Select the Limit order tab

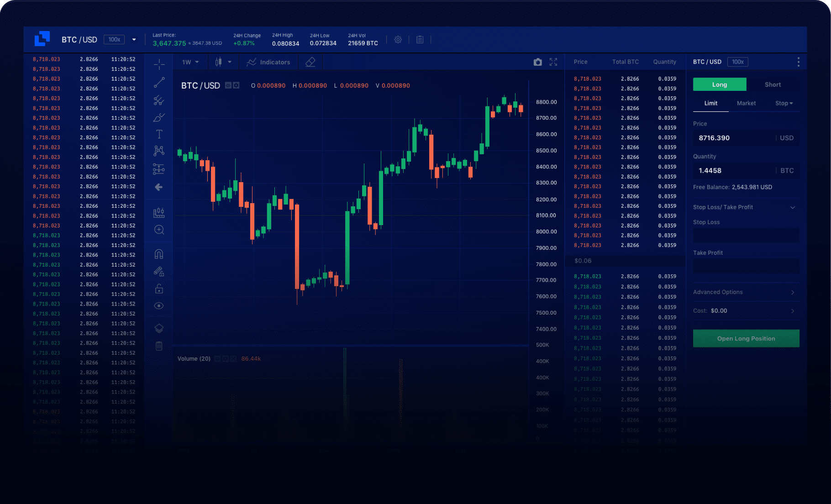(710, 103)
